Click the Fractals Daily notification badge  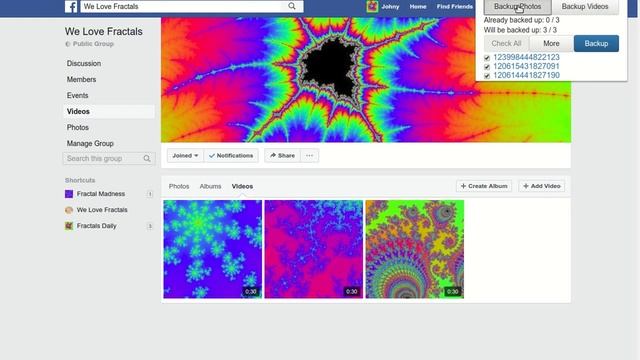pos(150,226)
